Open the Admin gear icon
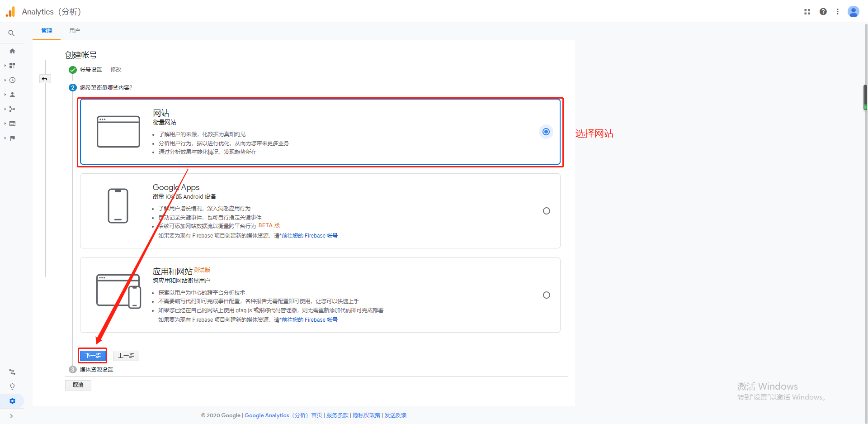The width and height of the screenshot is (868, 424). tap(12, 401)
